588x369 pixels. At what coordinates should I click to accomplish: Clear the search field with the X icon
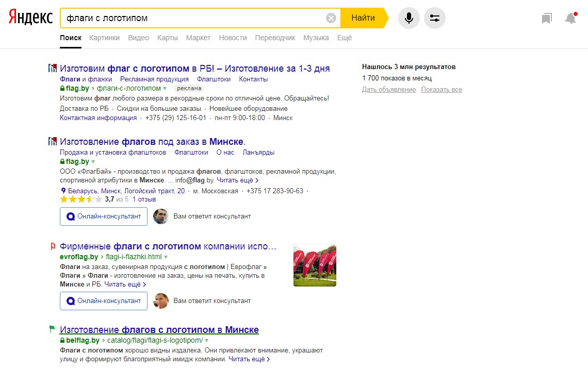pos(331,18)
